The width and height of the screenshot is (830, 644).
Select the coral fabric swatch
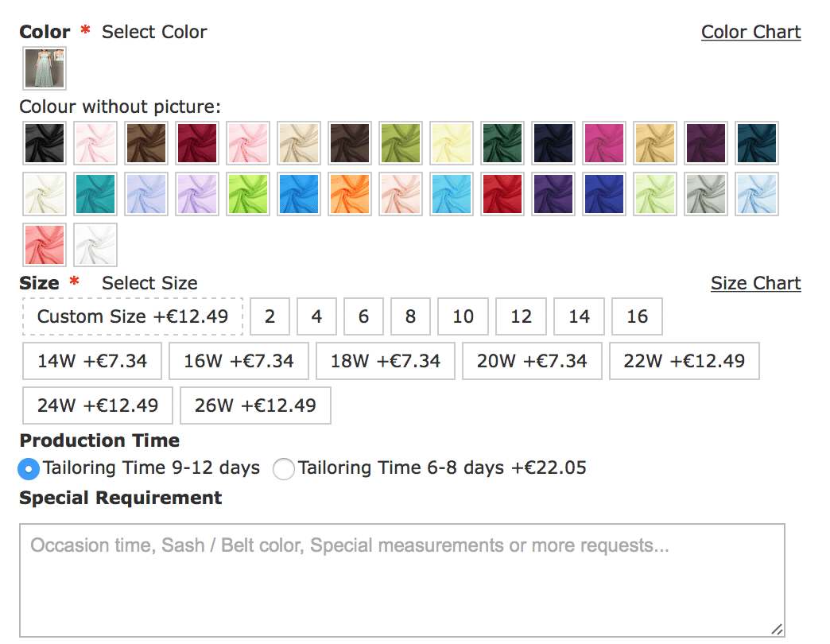45,245
